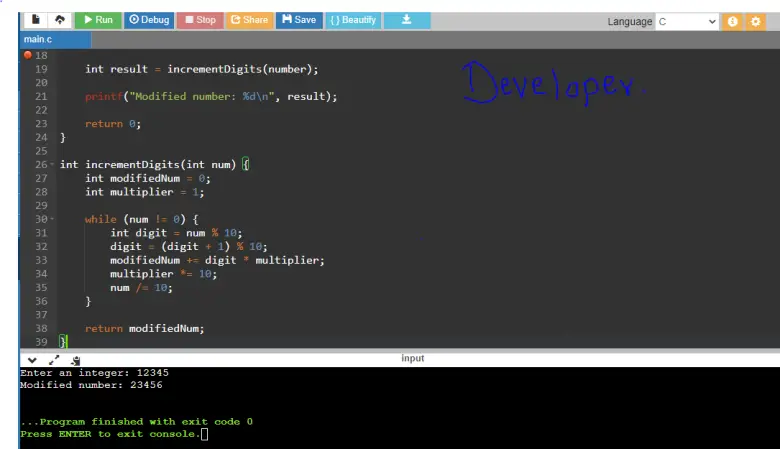The width and height of the screenshot is (780, 449).
Task: Click the new file icon
Action: click(x=36, y=20)
